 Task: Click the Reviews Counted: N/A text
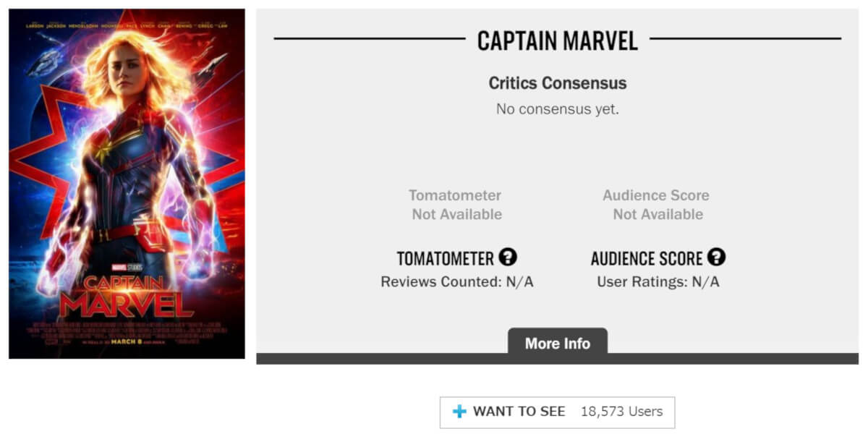[x=457, y=282]
